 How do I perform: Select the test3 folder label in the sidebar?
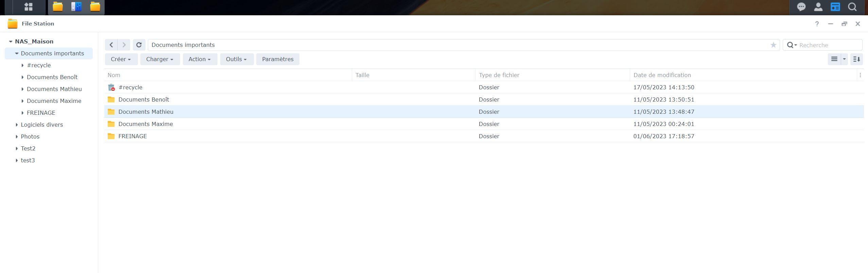pos(28,160)
